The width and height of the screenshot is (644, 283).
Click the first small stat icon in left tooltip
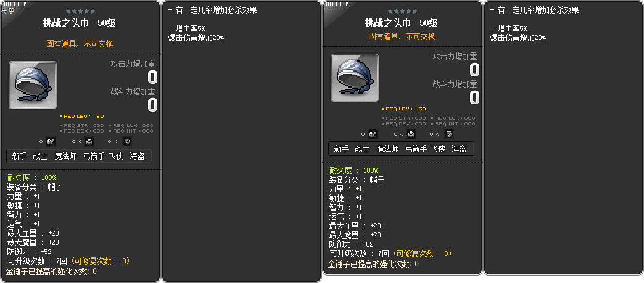click(51, 141)
